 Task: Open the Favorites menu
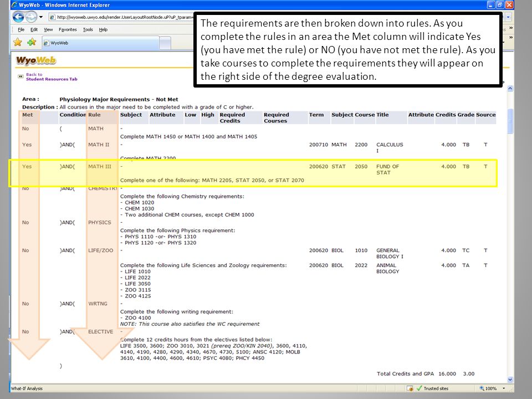[x=68, y=29]
